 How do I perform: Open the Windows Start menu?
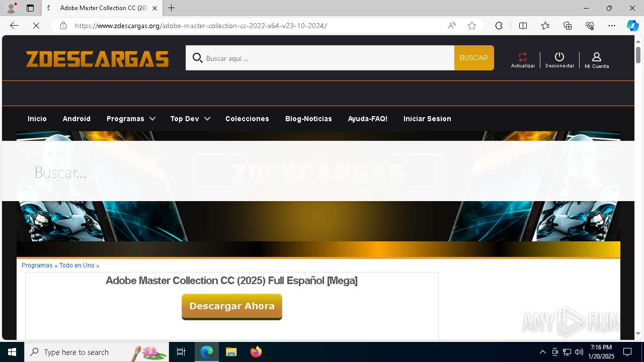(x=12, y=352)
